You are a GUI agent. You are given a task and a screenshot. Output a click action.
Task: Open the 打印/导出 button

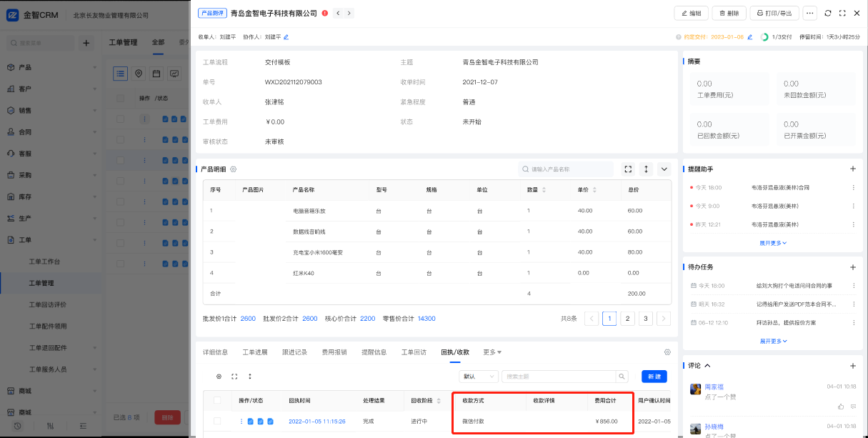click(x=774, y=13)
